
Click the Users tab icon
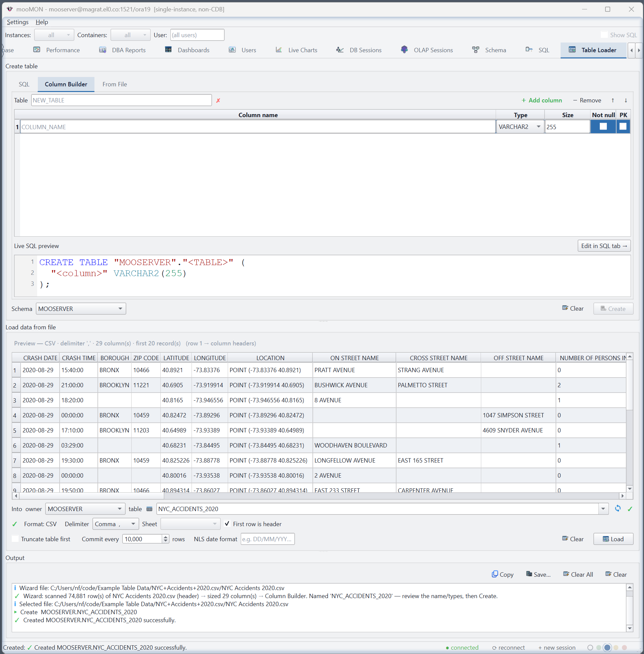pyautogui.click(x=232, y=50)
